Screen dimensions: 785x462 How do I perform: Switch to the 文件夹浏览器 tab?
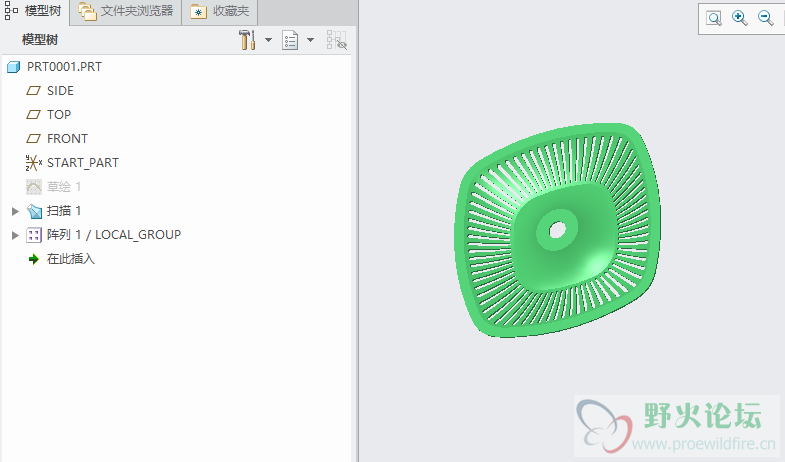click(126, 12)
